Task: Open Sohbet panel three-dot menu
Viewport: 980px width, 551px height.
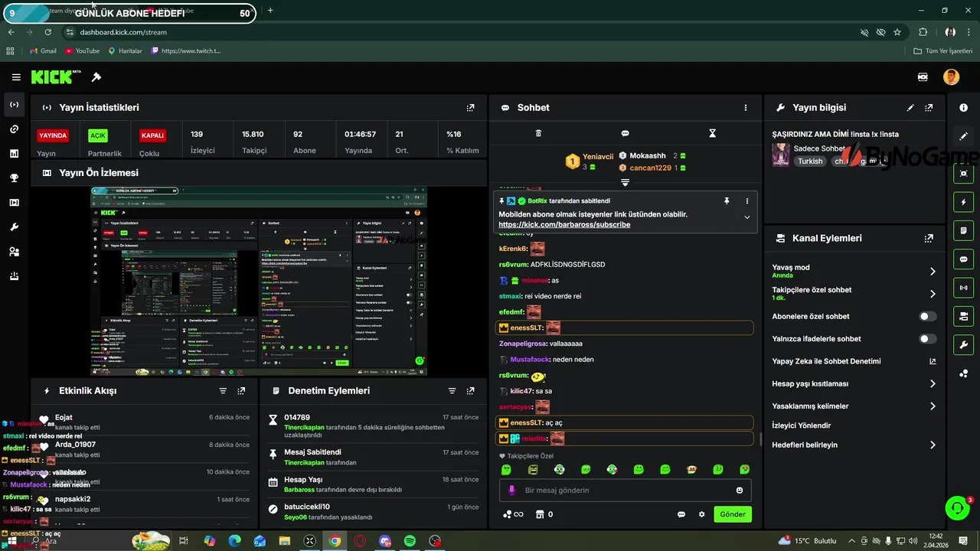Action: (x=746, y=108)
